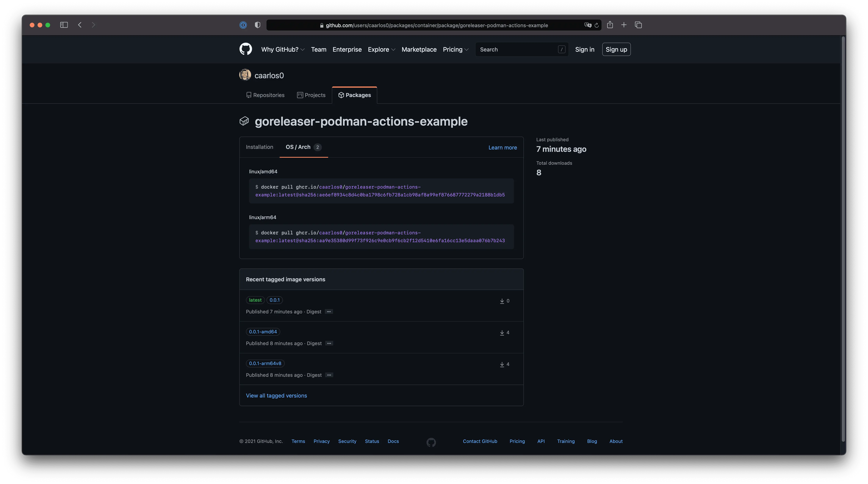The height and width of the screenshot is (484, 868).
Task: Click the 0.0.1 version tag
Action: pyautogui.click(x=274, y=300)
